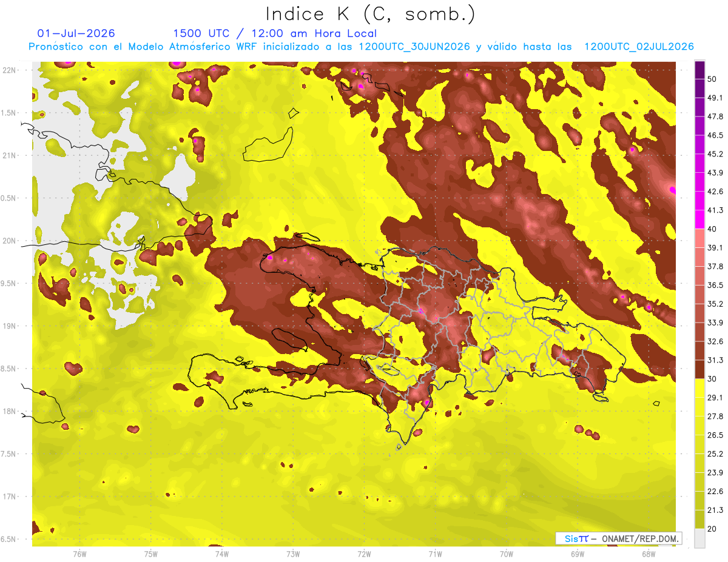Click the "50" color scale label
Image resolution: width=728 pixels, height=562 pixels.
point(713,79)
